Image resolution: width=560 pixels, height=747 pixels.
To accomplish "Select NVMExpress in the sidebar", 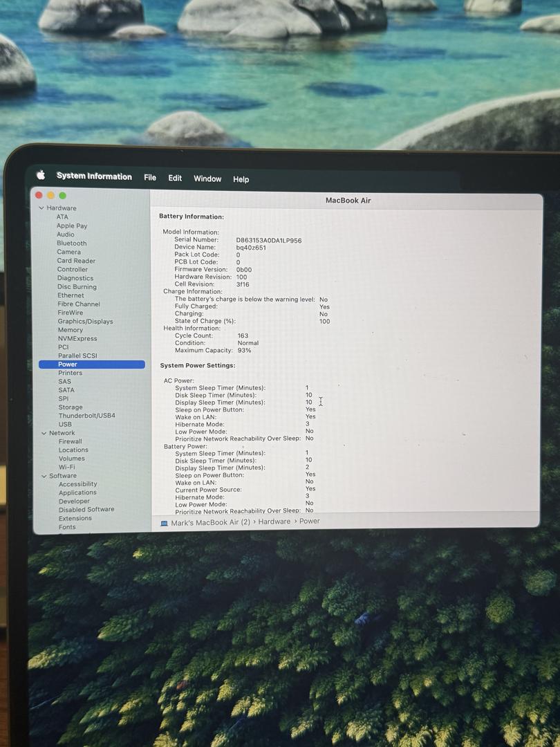I will (77, 339).
